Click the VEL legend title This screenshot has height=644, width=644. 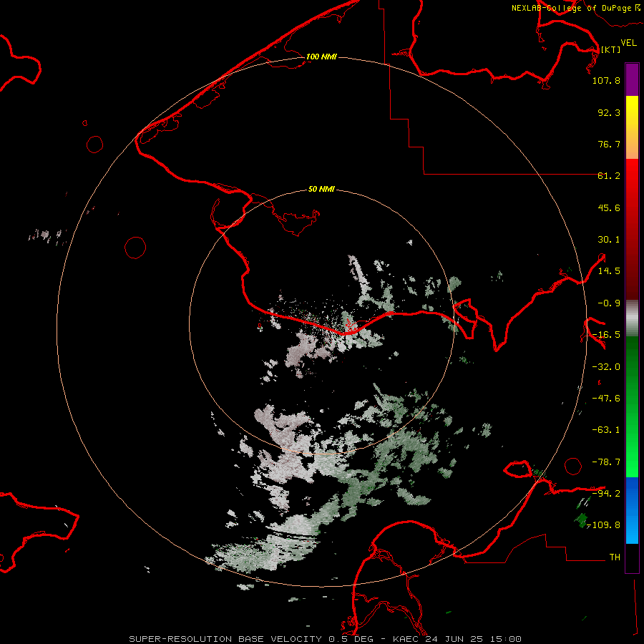point(628,43)
